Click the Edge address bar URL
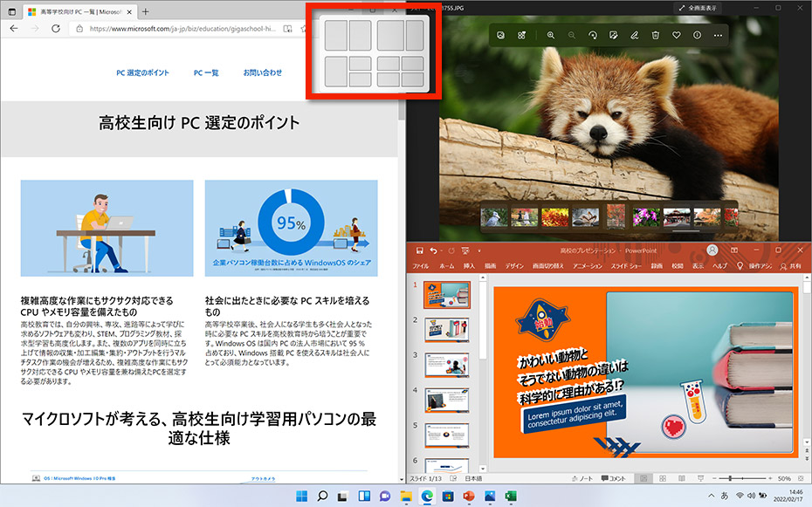 (182, 29)
